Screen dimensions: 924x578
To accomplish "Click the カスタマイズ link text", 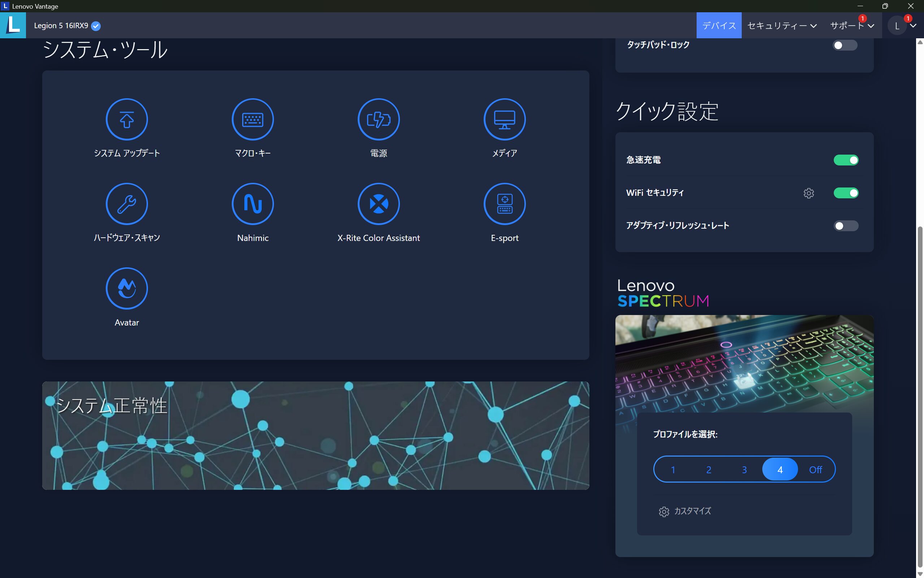I will (x=693, y=511).
